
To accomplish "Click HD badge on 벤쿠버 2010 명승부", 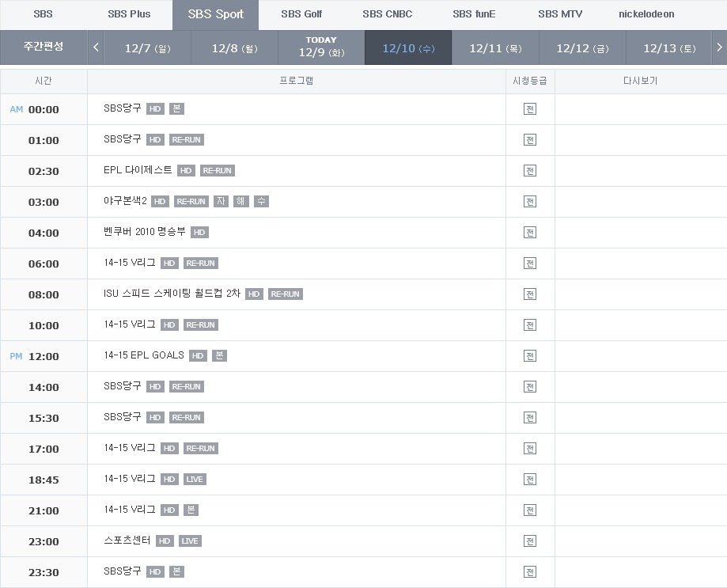I will 199,233.
